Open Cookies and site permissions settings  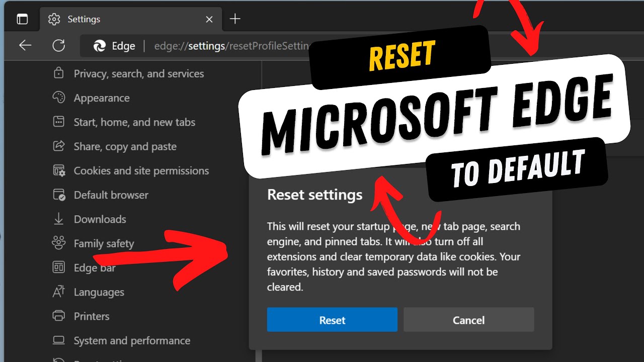(x=141, y=171)
